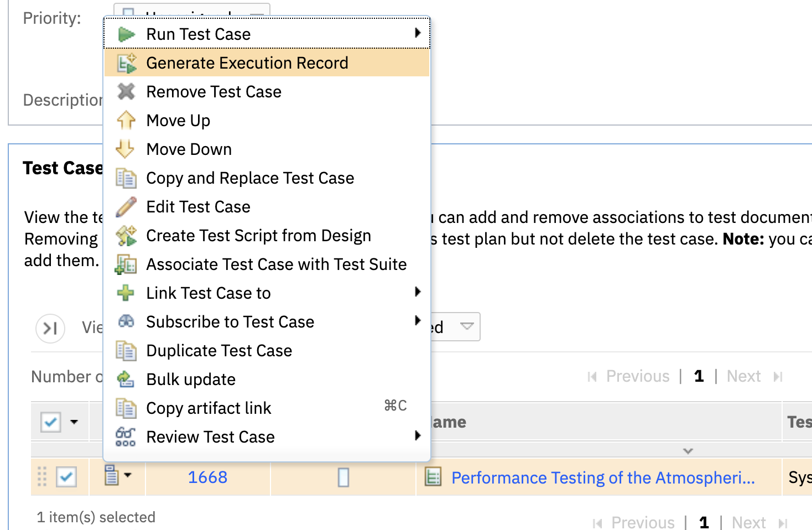
Task: Click the Bulk update icon
Action: (126, 379)
